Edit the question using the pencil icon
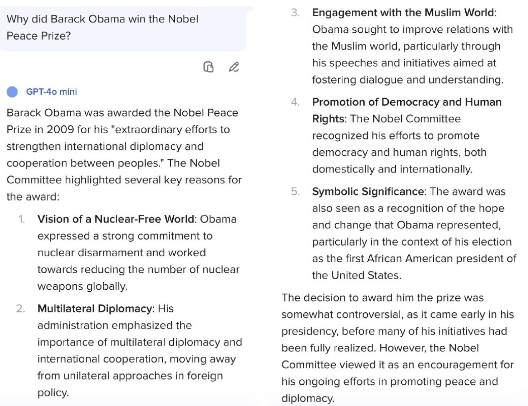Image resolution: width=528 pixels, height=406 pixels. 234,67
